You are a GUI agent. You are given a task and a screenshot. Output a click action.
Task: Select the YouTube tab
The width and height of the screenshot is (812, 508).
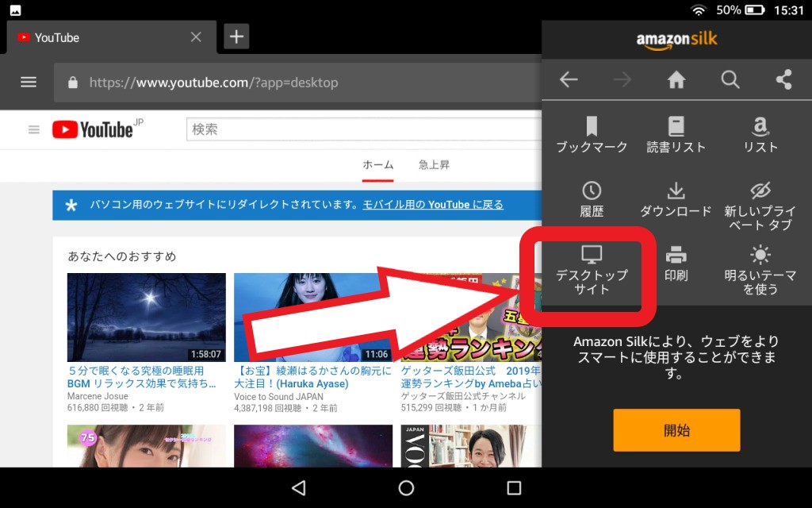coord(111,37)
